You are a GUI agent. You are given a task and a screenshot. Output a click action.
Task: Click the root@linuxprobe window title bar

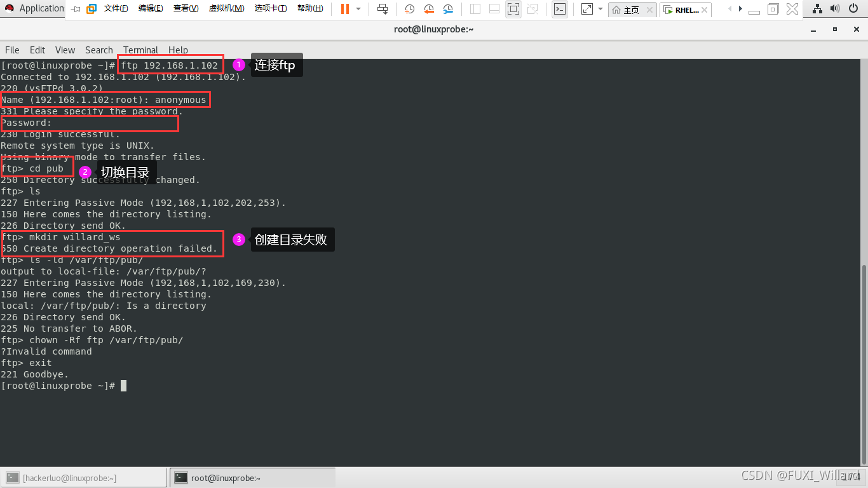(433, 29)
